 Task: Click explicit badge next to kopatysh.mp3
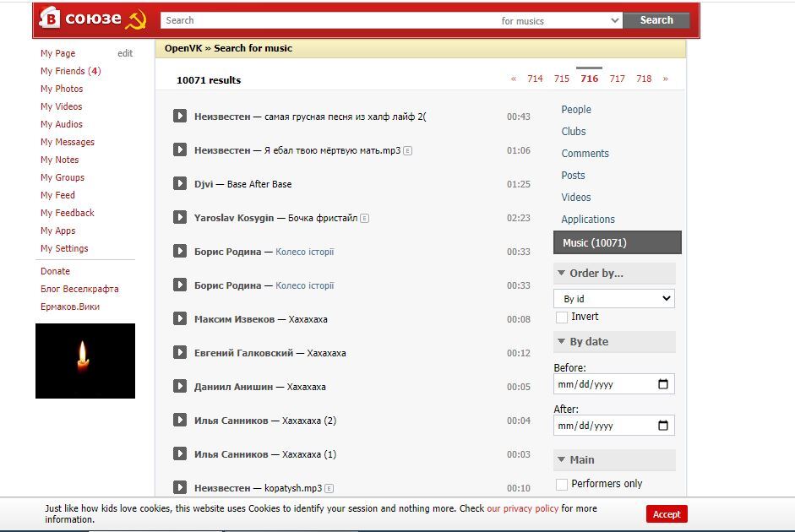click(x=329, y=488)
